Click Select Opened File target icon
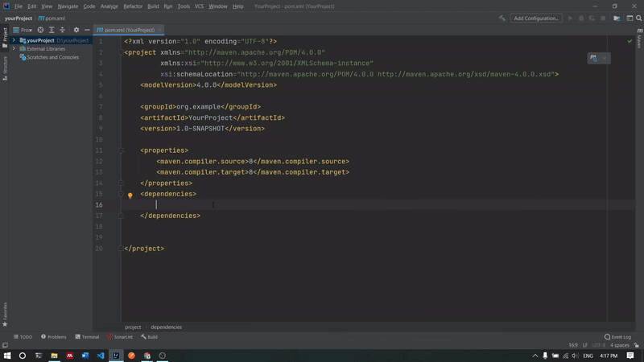644x362 pixels. point(40,30)
